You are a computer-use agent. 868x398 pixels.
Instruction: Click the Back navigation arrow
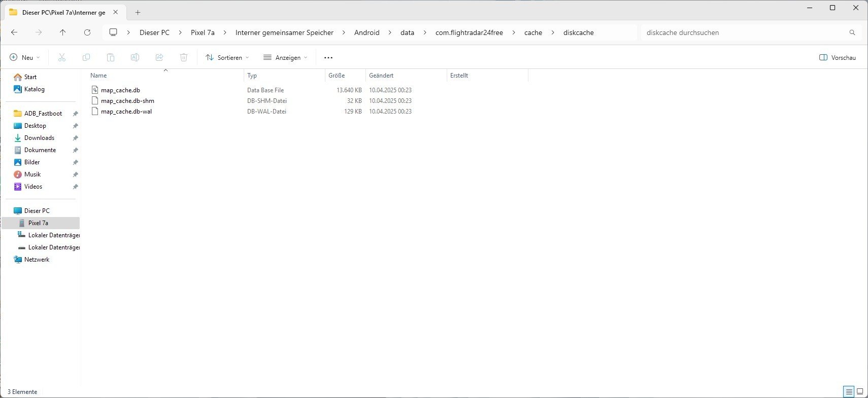tap(14, 32)
